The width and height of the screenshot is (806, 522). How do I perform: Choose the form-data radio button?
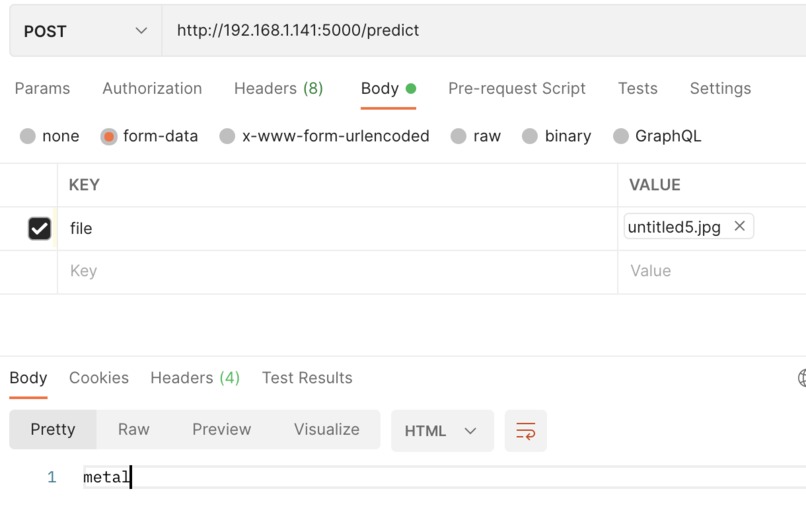point(108,136)
